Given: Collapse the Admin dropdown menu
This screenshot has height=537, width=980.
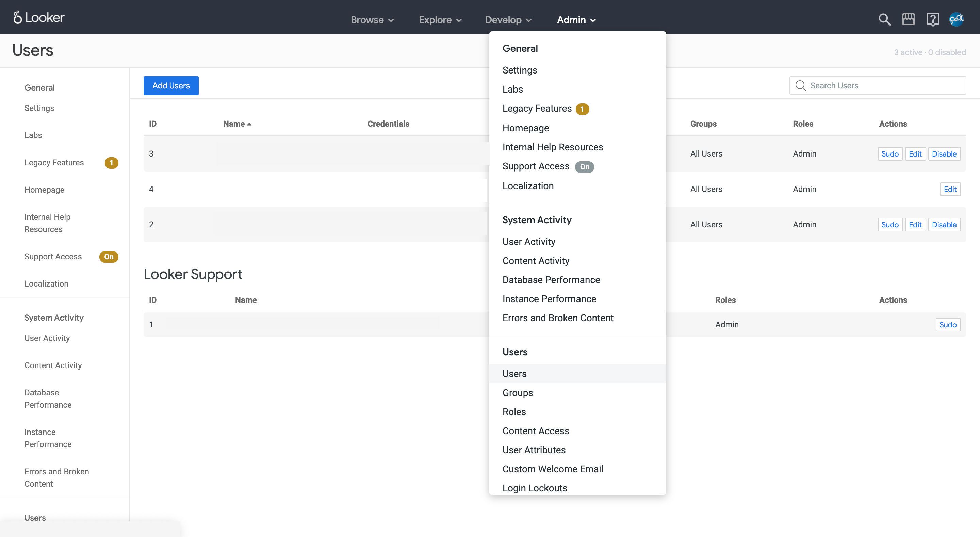Looking at the screenshot, I should [576, 20].
